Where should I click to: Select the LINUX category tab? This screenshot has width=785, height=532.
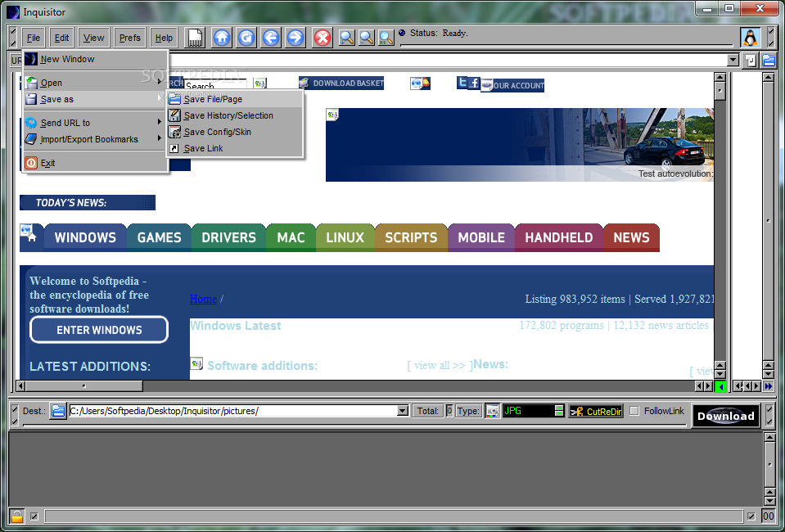[x=345, y=237]
